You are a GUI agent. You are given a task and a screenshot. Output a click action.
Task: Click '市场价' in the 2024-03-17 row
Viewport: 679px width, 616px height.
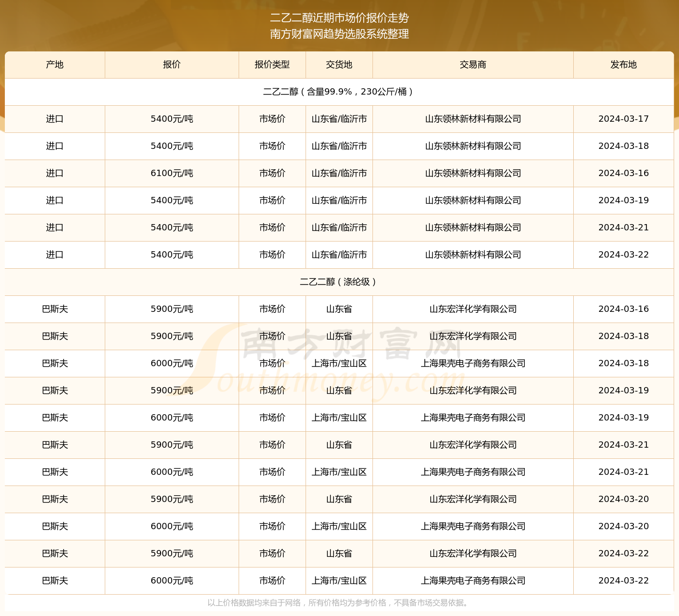coord(272,119)
